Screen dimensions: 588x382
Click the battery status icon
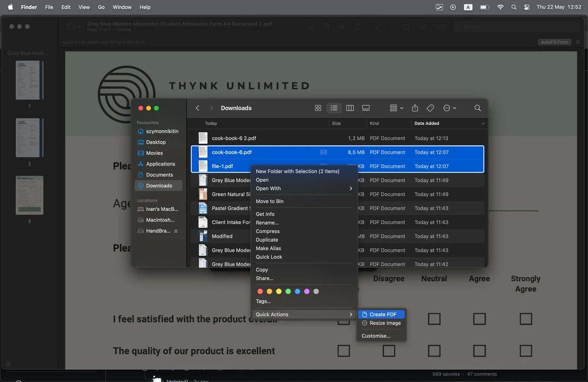point(485,7)
